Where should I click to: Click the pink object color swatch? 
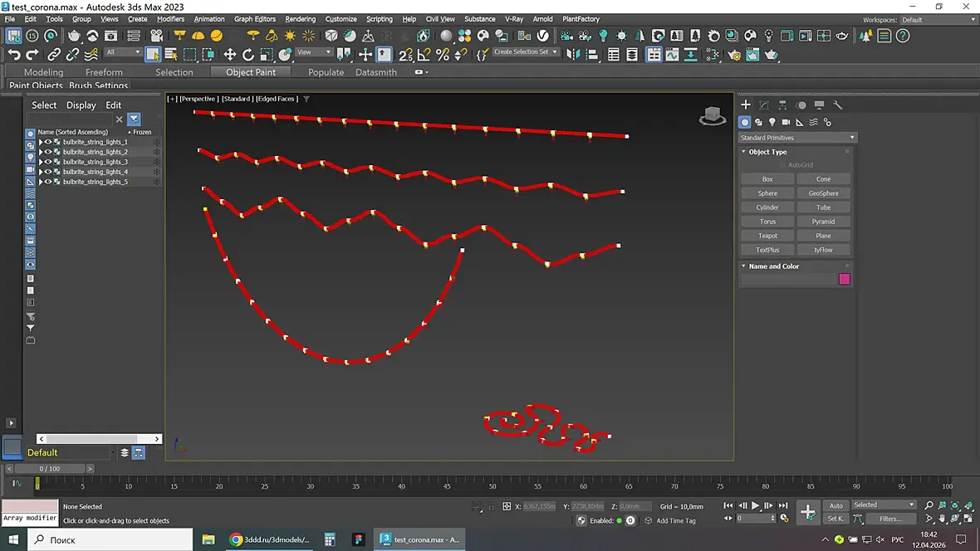[x=845, y=280]
